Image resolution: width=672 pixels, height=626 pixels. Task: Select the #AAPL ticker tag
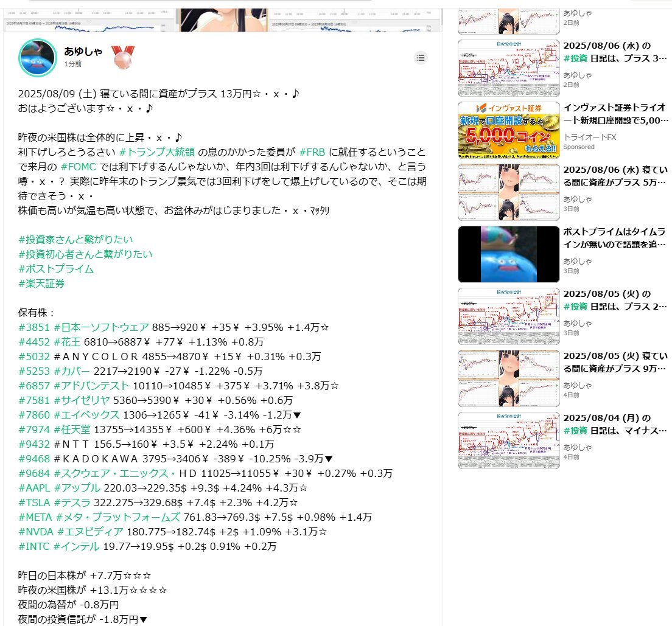point(34,488)
